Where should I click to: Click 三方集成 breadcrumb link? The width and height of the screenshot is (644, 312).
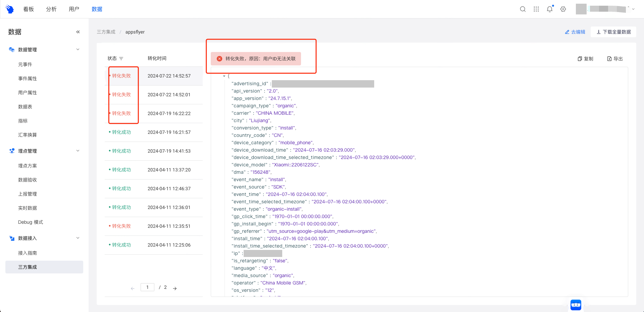tap(106, 32)
